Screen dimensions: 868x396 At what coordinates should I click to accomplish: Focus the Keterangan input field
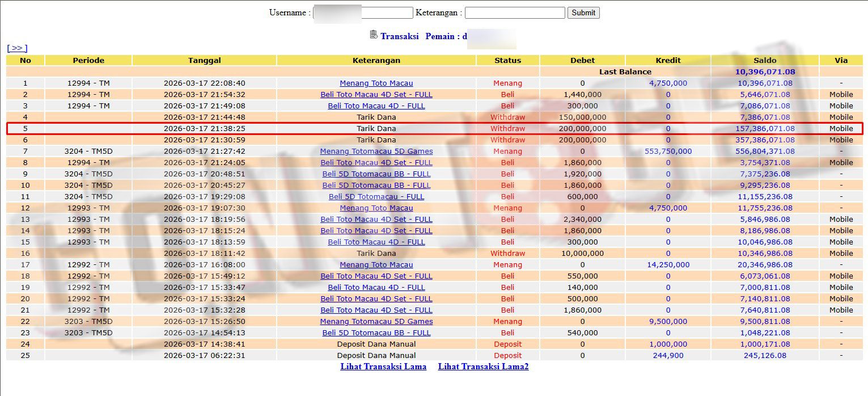(515, 12)
